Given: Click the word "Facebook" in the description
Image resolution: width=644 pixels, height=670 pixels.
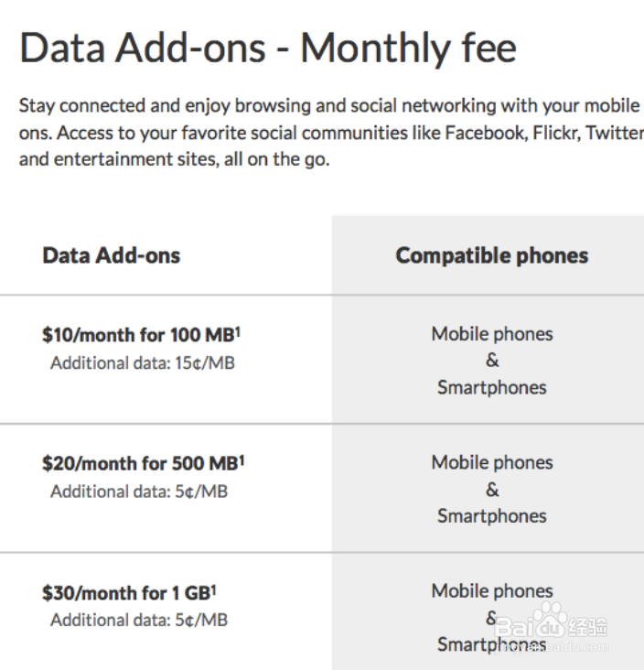Looking at the screenshot, I should (482, 133).
